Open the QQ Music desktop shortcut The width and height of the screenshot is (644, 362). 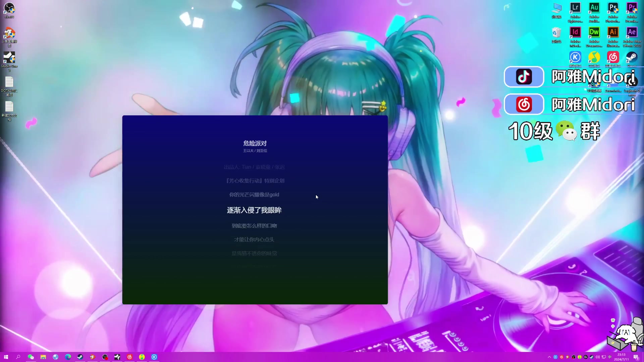point(594,59)
